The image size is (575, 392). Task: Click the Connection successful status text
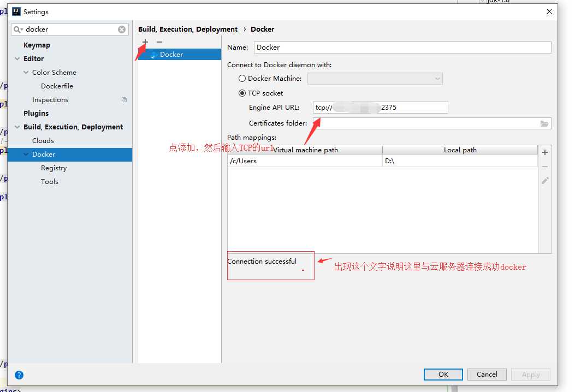[x=262, y=262]
